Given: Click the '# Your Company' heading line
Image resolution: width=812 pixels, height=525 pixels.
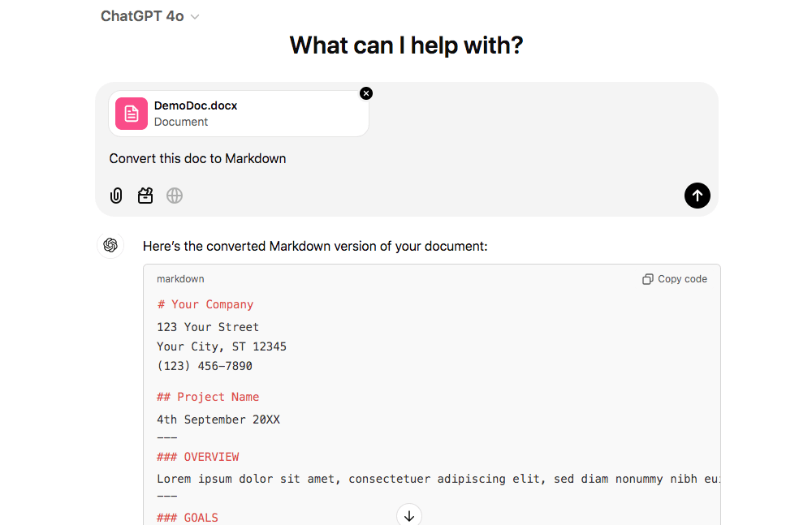Looking at the screenshot, I should [x=205, y=304].
